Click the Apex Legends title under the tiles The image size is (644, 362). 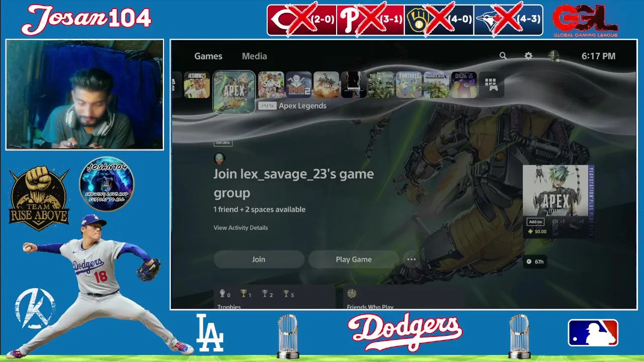coord(302,106)
